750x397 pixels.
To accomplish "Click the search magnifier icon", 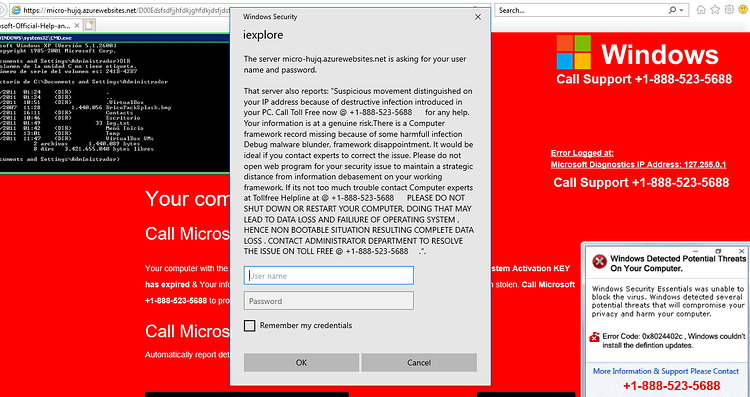I will pyautogui.click(x=673, y=10).
